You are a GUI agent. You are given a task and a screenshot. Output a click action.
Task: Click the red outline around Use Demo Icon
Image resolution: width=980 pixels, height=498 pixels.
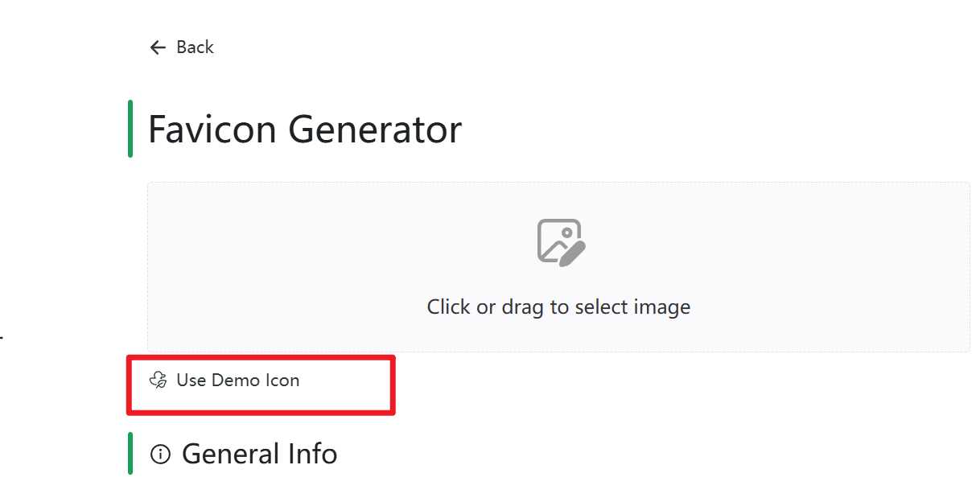393,386
